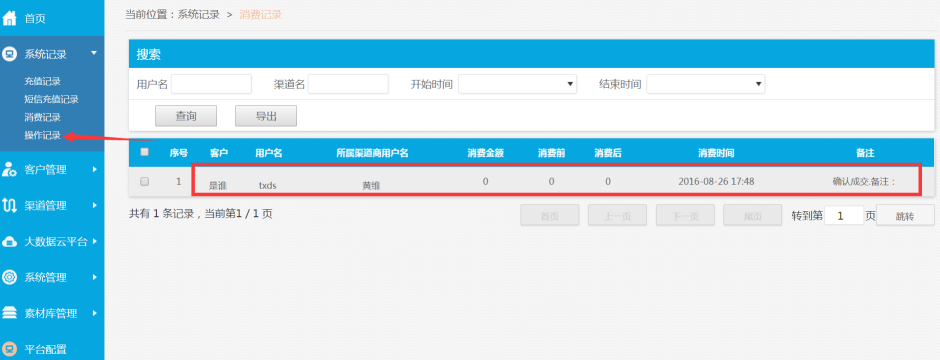Click the 客户管理 person-gear icon
Image resolution: width=940 pixels, height=360 pixels.
(10, 170)
